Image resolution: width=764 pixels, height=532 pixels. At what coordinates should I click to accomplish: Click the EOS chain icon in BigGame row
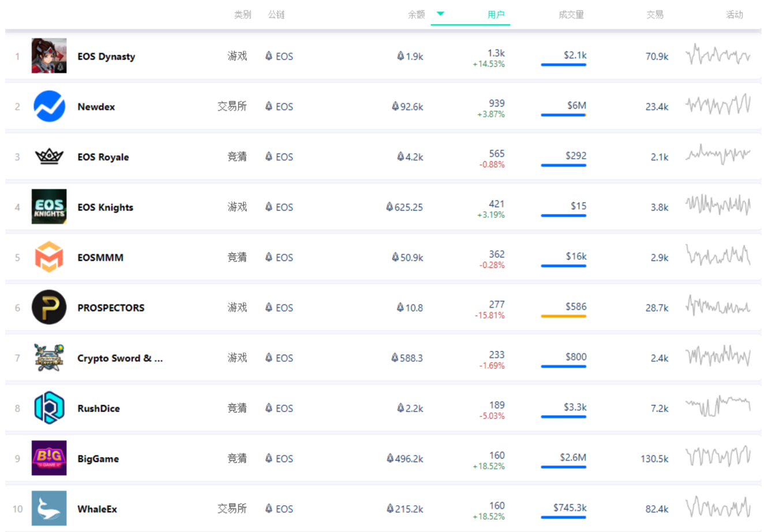268,458
